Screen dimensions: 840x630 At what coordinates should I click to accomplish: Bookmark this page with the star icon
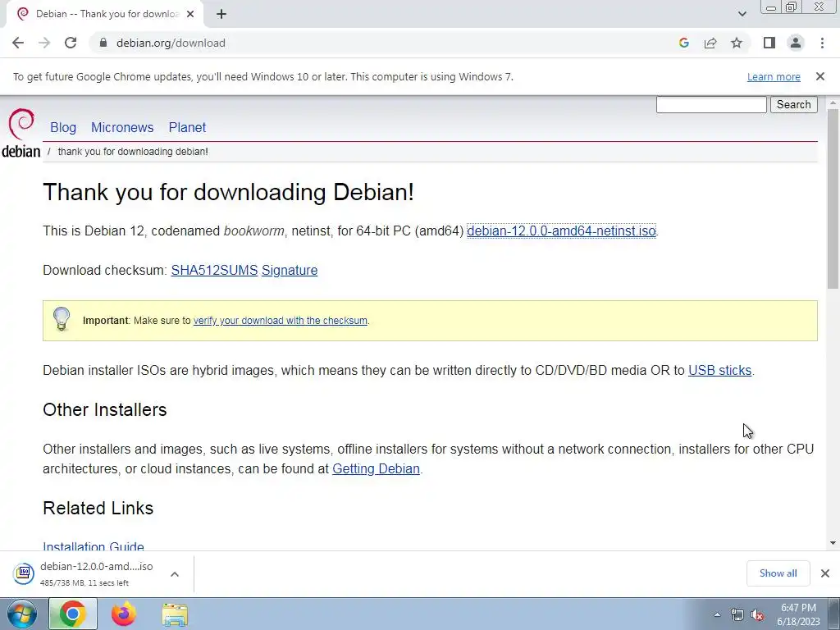coord(737,43)
